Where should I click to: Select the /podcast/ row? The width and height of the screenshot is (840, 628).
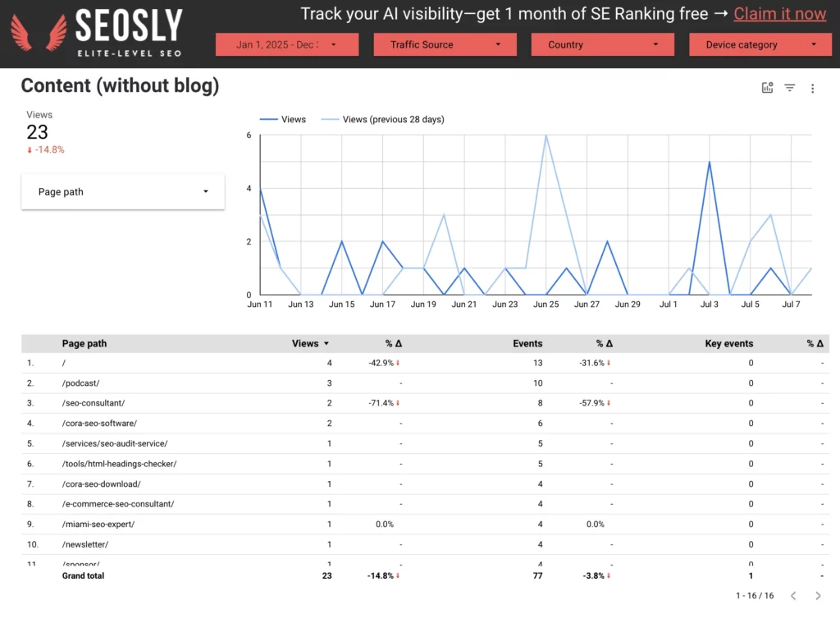(426, 383)
